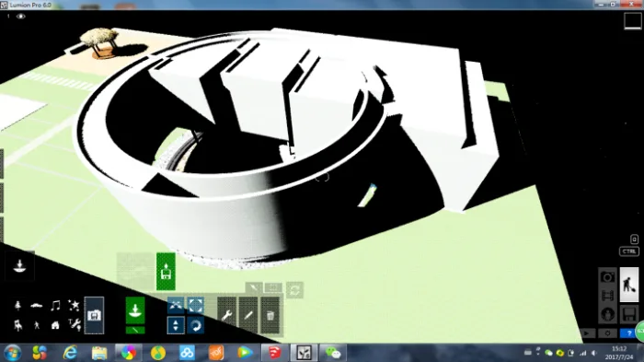
Task: Click the faded reload arrows icon above trash
Action: (x=294, y=290)
